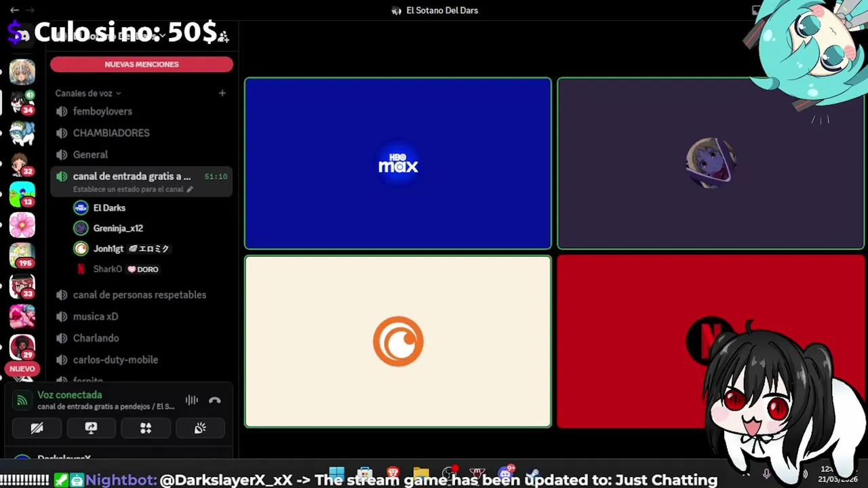Viewport: 868px width, 488px height.
Task: Click the NUEVAS MENCIONES button
Action: (x=142, y=64)
